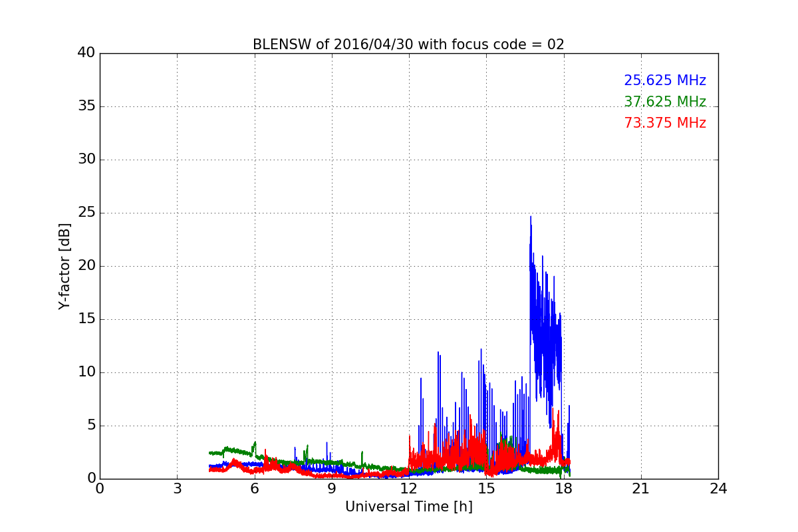Click the x-axis tick label 24
The height and width of the screenshot is (532, 798).
(718, 488)
